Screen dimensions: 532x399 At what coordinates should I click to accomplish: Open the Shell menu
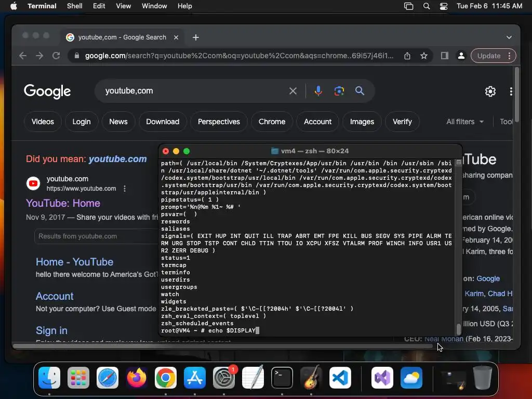[x=74, y=6]
